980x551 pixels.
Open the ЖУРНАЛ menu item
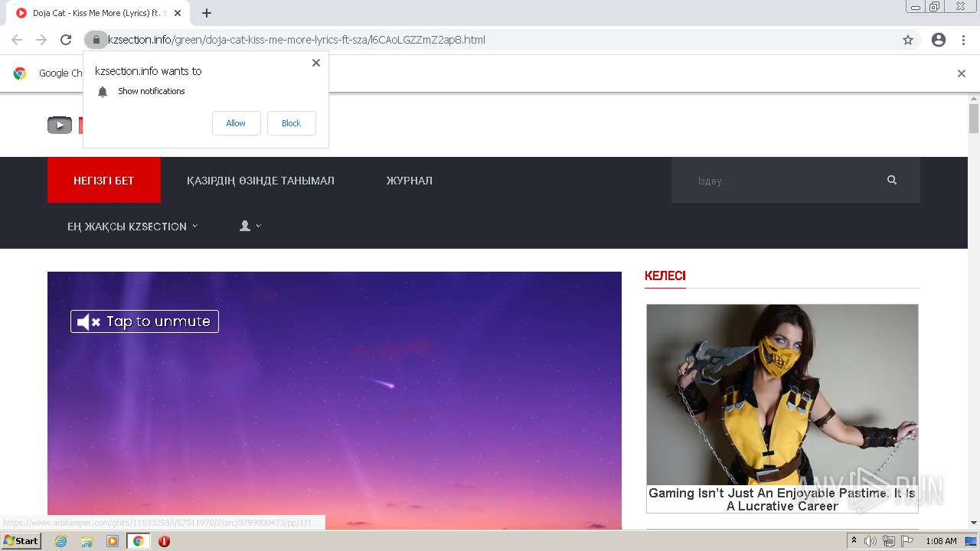click(x=409, y=181)
